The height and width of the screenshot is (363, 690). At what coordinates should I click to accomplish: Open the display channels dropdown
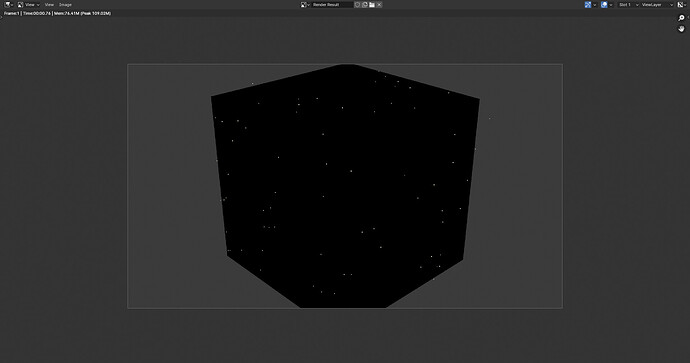point(682,4)
